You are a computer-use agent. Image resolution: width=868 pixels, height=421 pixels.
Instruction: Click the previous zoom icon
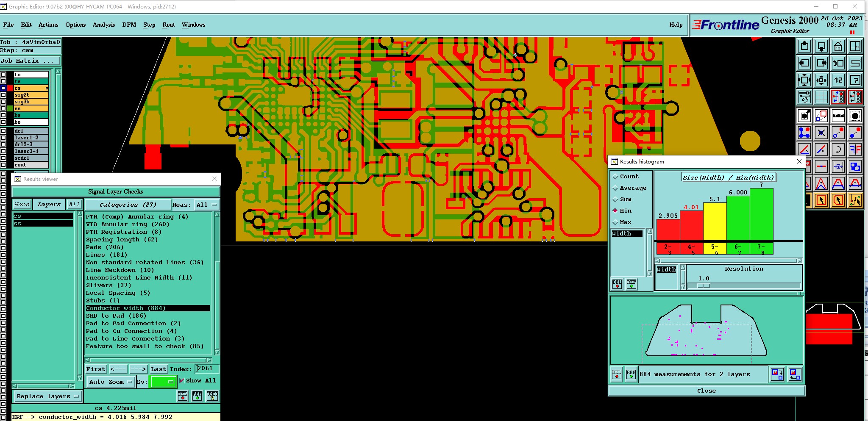click(x=838, y=63)
